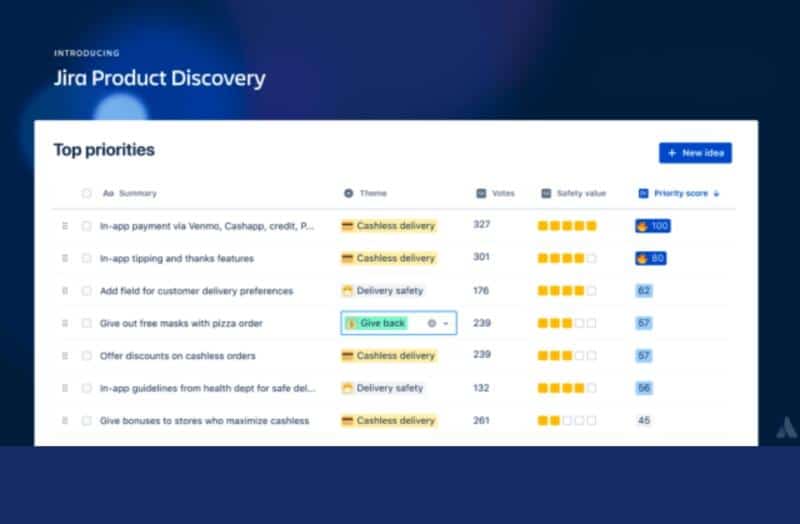Click Delivery safety tag in Add field row
The width and height of the screenshot is (800, 524).
[x=383, y=291]
